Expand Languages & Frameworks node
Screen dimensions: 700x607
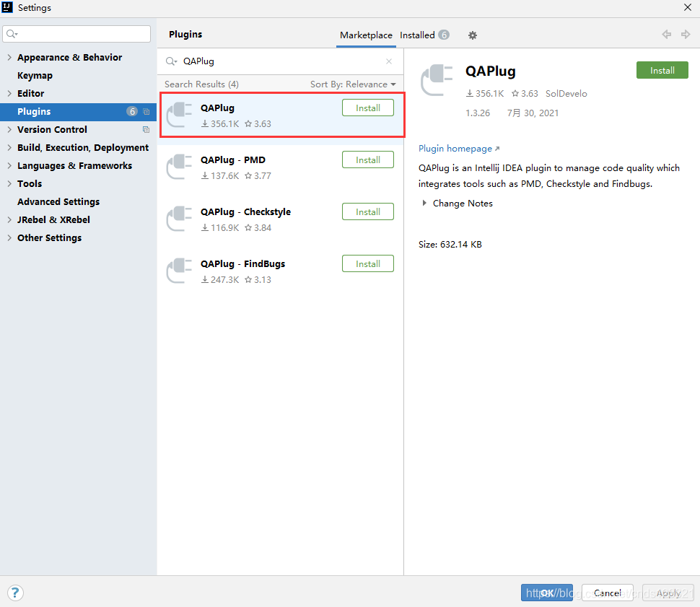pos(9,166)
